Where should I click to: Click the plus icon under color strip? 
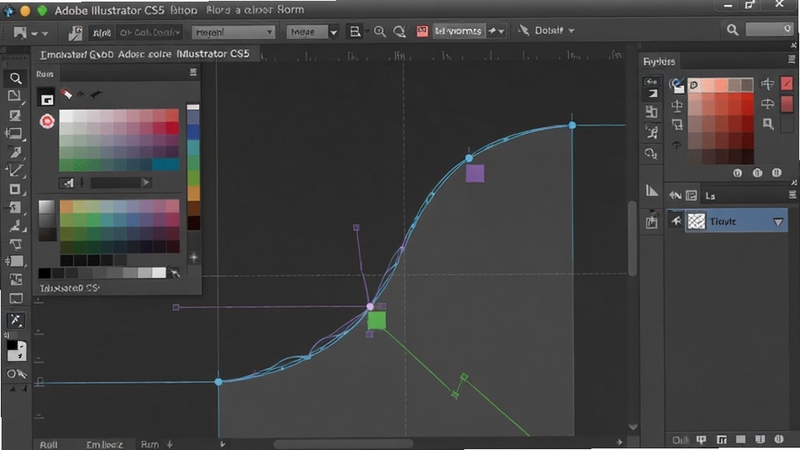click(193, 258)
